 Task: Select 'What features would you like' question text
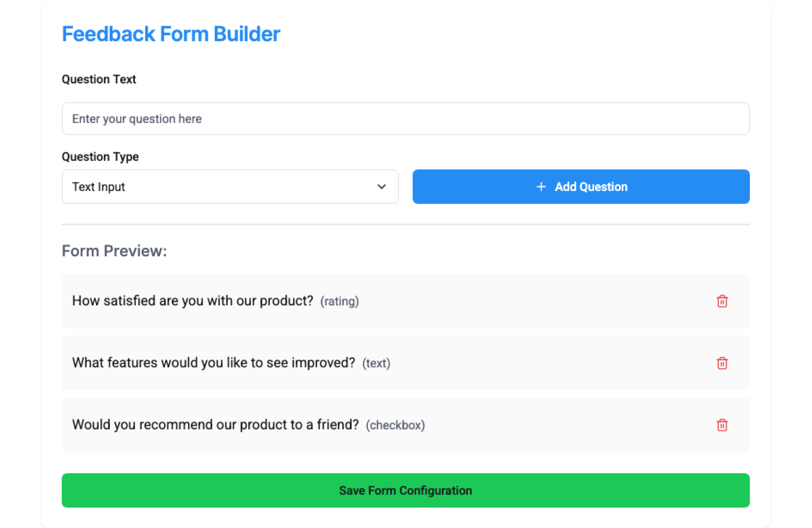click(214, 363)
